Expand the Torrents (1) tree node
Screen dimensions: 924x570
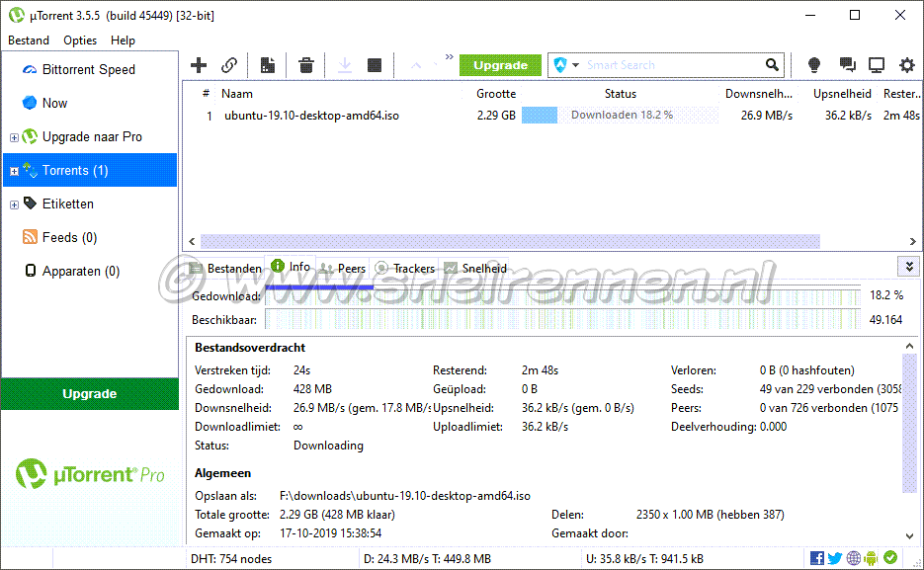[14, 171]
